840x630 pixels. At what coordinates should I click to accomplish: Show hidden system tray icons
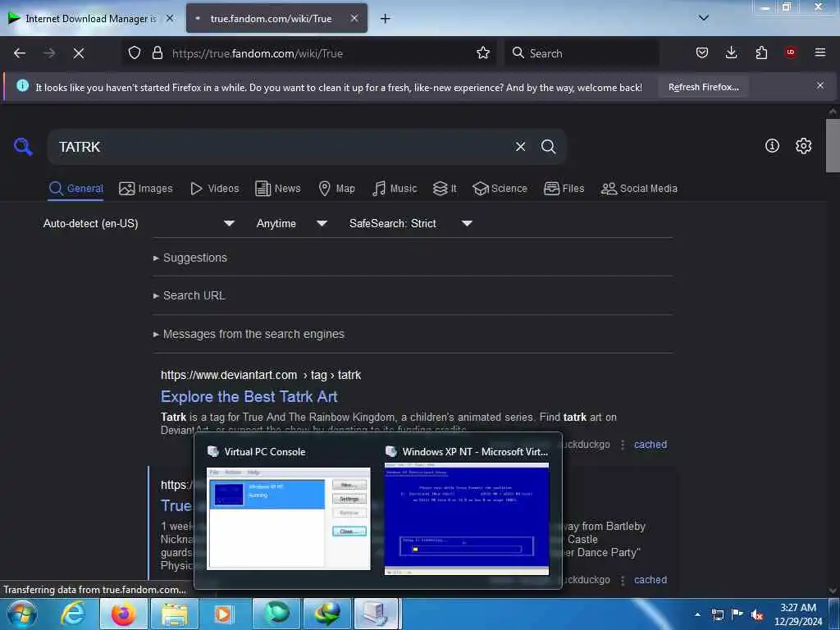(x=697, y=614)
